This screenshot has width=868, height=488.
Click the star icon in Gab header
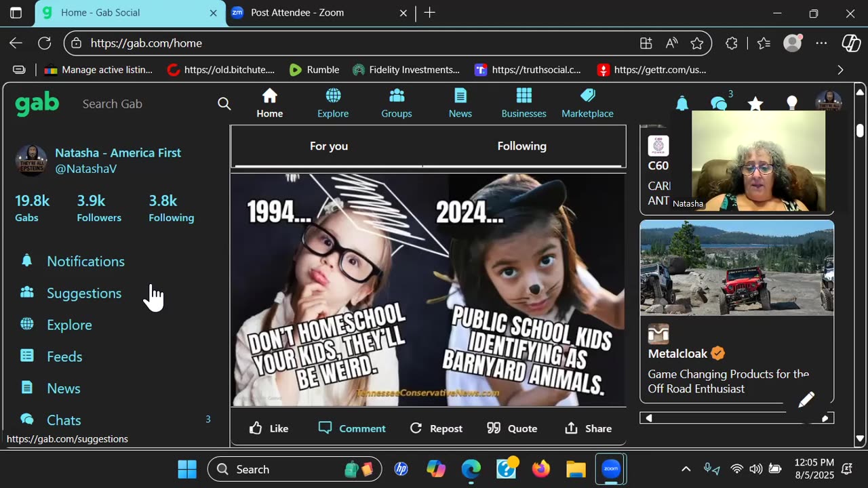[x=755, y=104]
